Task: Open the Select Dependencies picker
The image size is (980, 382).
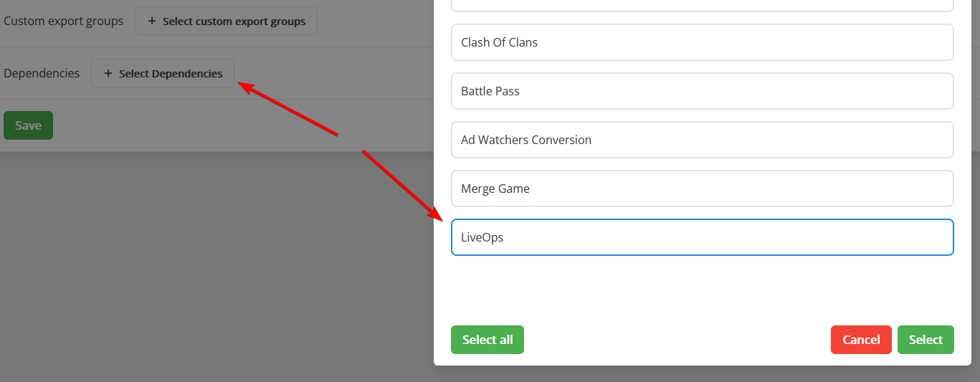Action: point(163,73)
